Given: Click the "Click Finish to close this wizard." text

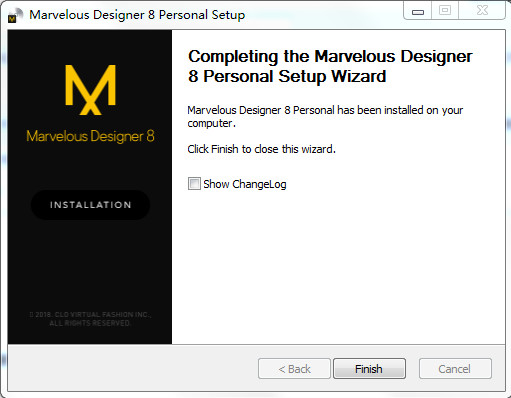Looking at the screenshot, I should click(x=261, y=149).
